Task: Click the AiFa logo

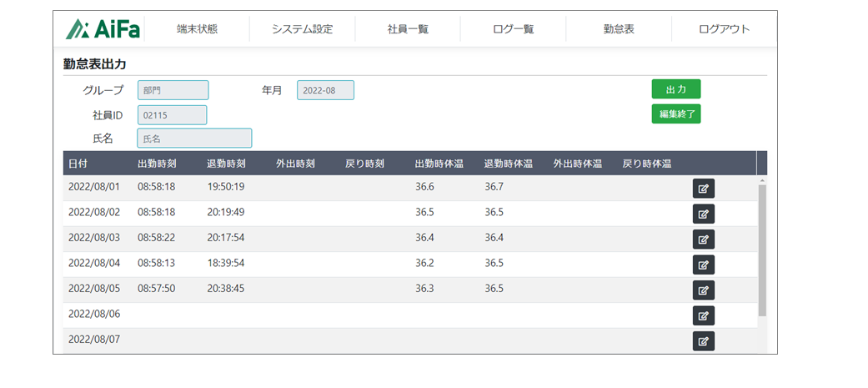Action: [103, 29]
